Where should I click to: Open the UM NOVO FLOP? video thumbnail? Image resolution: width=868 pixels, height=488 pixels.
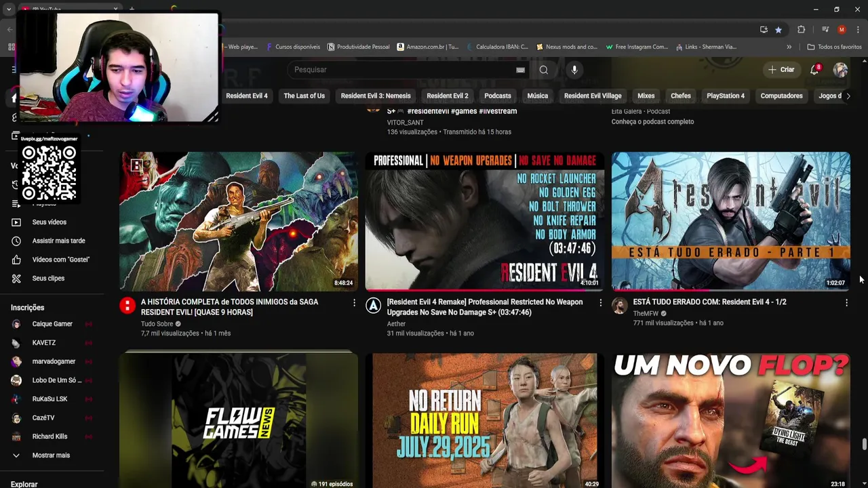coord(730,420)
